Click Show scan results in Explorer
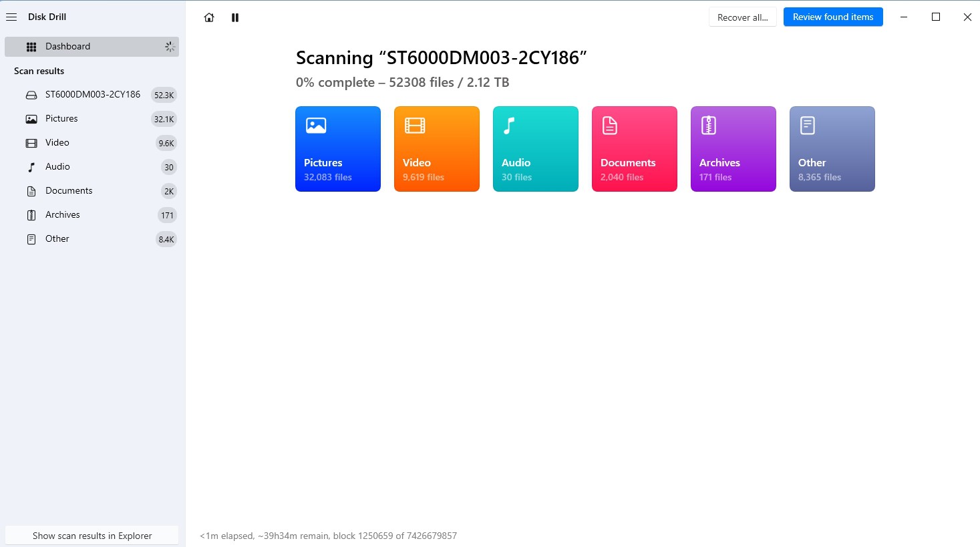The image size is (980, 547). click(x=92, y=536)
